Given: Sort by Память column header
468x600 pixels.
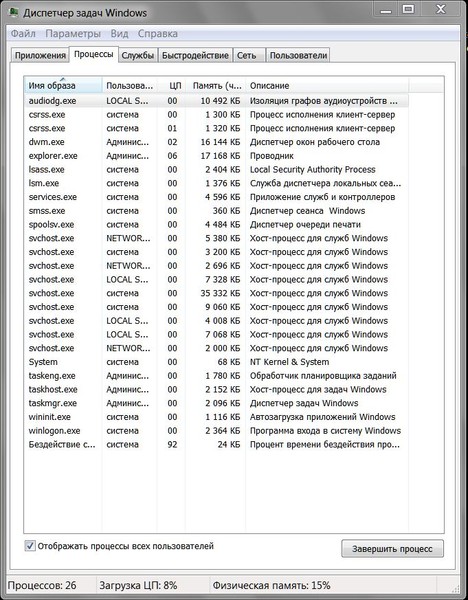Looking at the screenshot, I should point(215,85).
